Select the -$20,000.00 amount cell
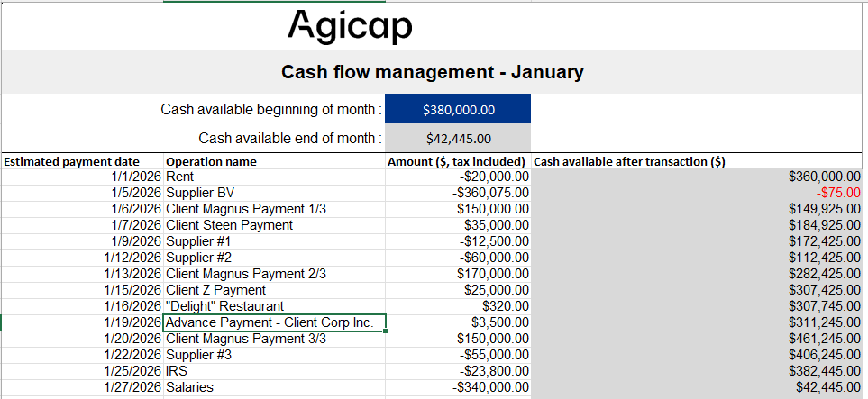 458,177
